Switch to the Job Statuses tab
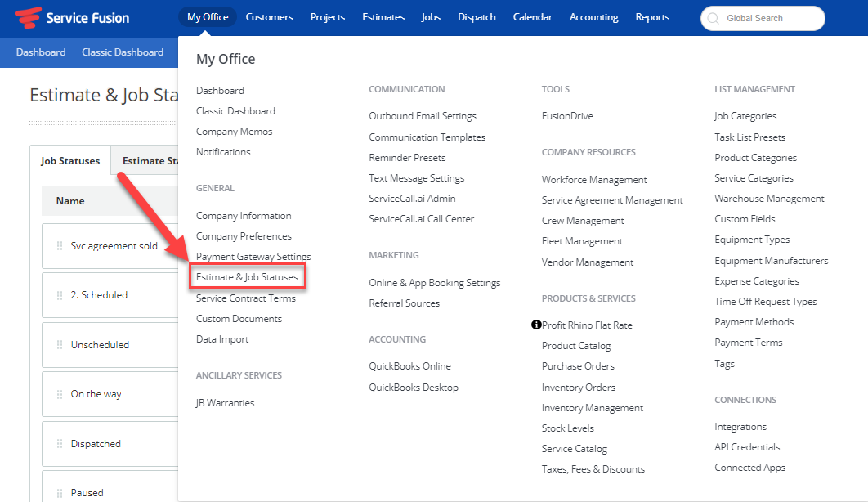 70,160
